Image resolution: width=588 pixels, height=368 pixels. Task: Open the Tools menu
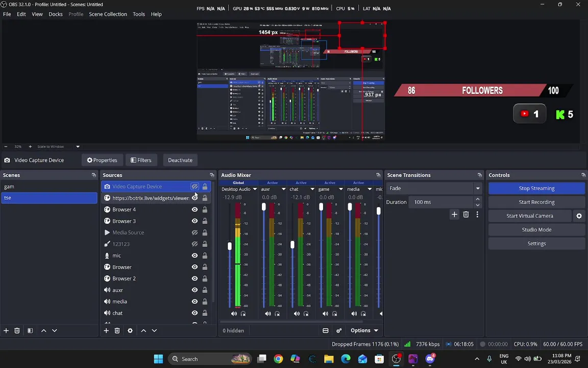tap(139, 14)
